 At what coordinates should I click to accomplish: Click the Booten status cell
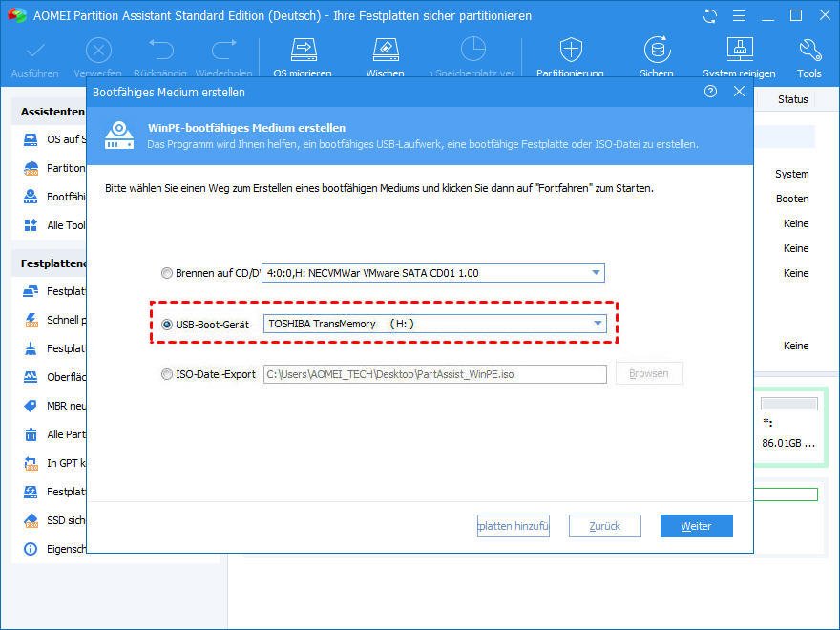pyautogui.click(x=792, y=199)
